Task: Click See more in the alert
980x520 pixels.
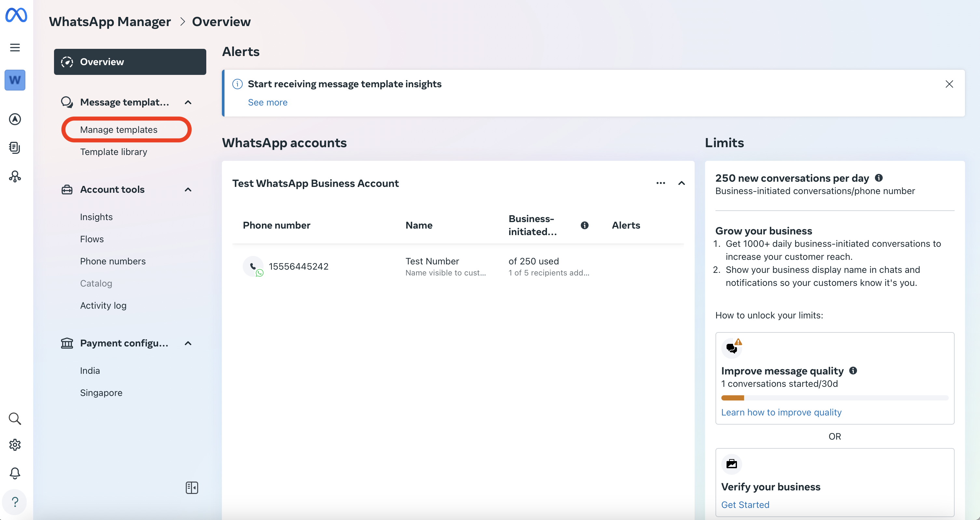Action: coord(268,102)
